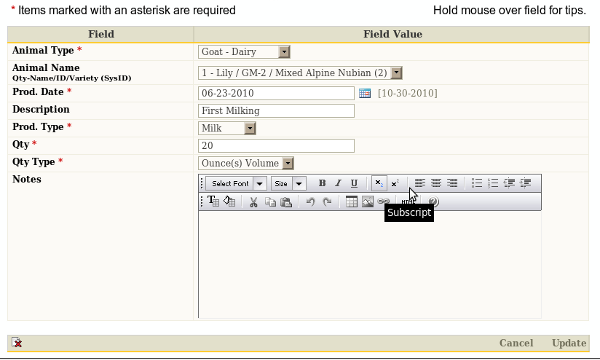Copy selected text in editor
Screen dimensions: 600x360
pyautogui.click(x=270, y=202)
